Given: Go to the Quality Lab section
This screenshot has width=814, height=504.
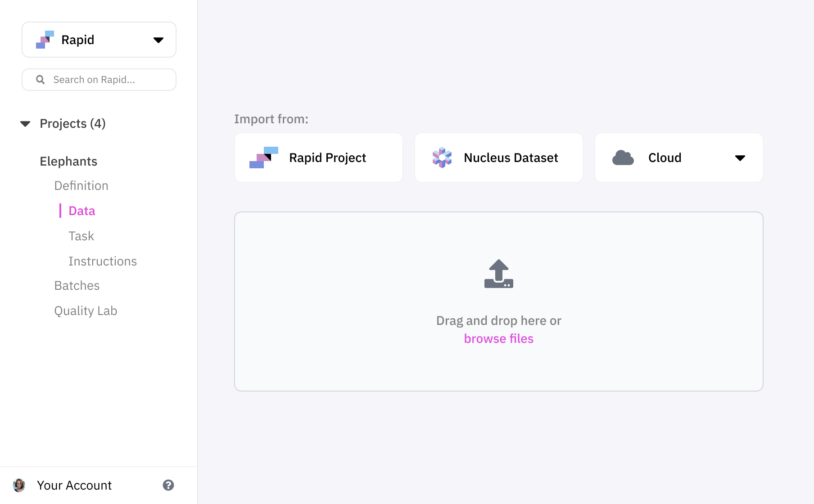Looking at the screenshot, I should 86,310.
